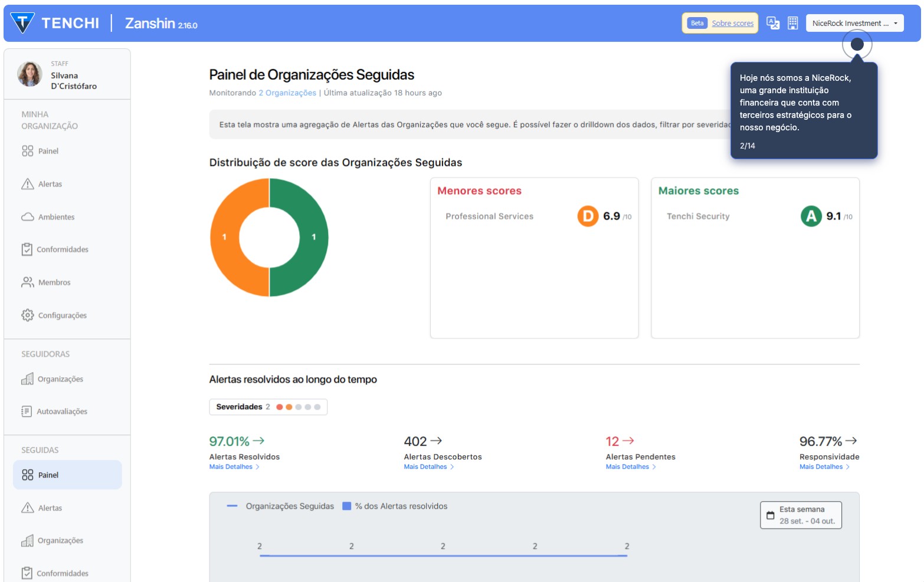Click Silvana D'Cristófaro's profile avatar

coord(30,74)
